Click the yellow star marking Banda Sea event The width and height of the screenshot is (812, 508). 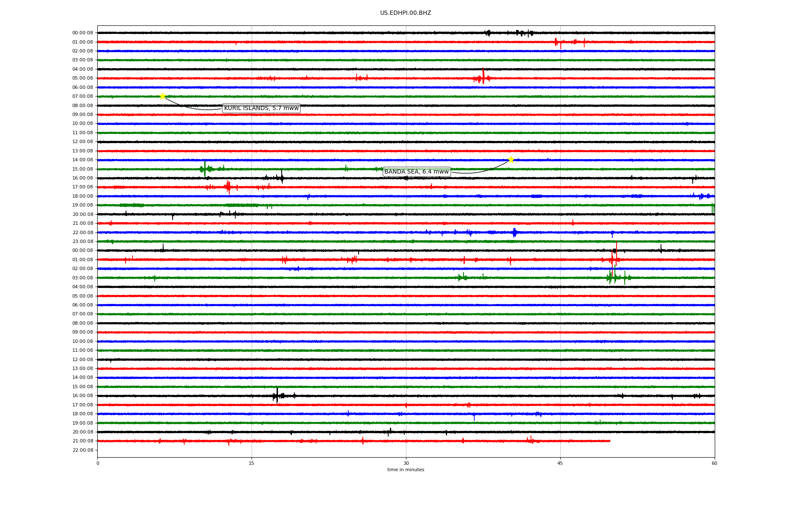click(x=510, y=160)
